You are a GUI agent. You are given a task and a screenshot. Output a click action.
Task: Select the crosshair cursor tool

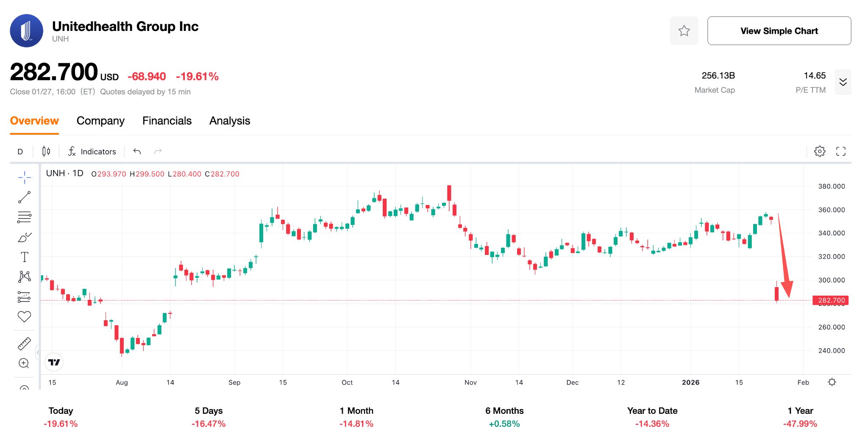click(24, 177)
